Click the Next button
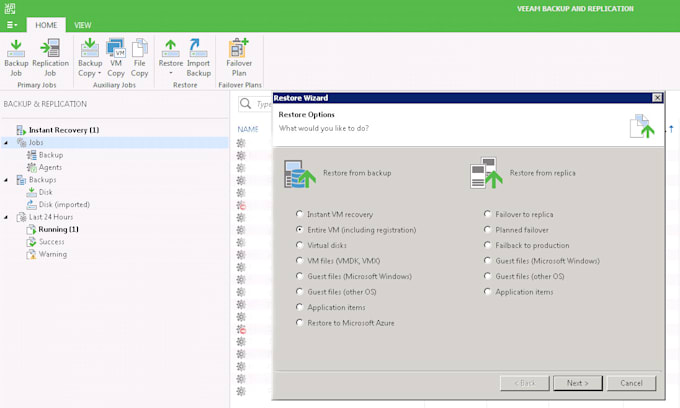The width and height of the screenshot is (680, 408). click(578, 383)
